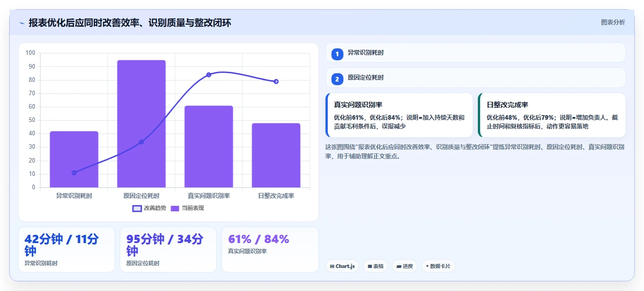Image resolution: width=644 pixels, height=291 pixels.
Task: Click the 日整改完成率 bar in chart
Action: [276, 155]
